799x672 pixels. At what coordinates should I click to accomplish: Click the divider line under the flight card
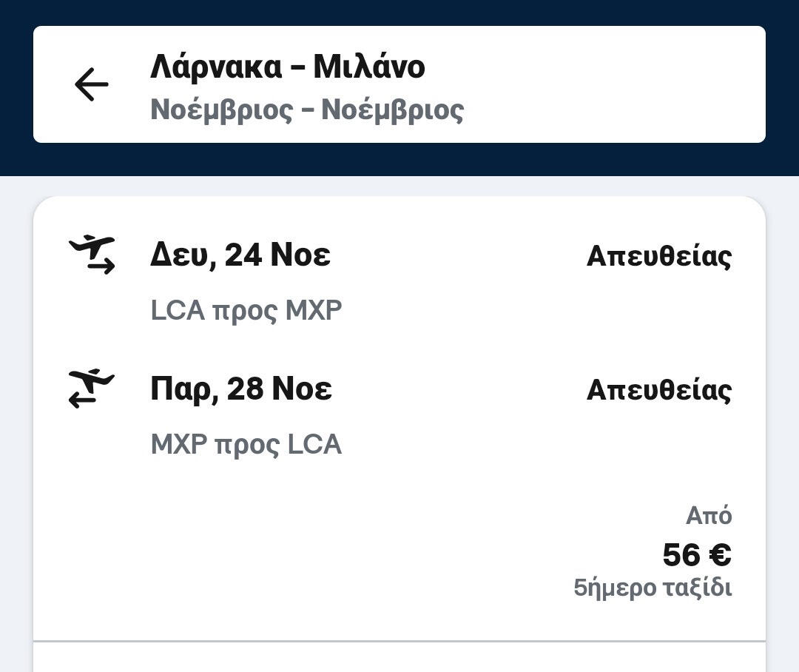click(399, 641)
